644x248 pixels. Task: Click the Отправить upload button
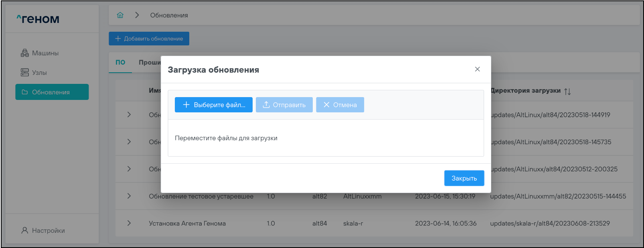[x=284, y=105]
